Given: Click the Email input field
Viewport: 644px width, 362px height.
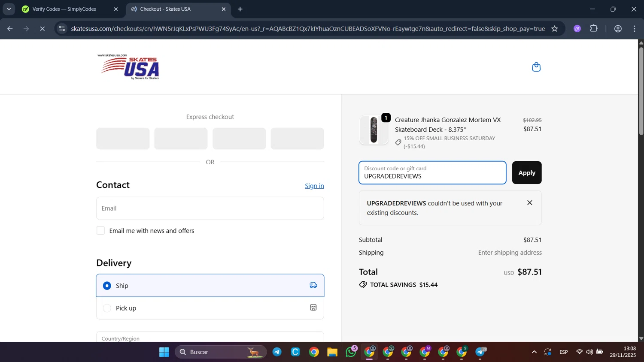Looking at the screenshot, I should [x=210, y=208].
